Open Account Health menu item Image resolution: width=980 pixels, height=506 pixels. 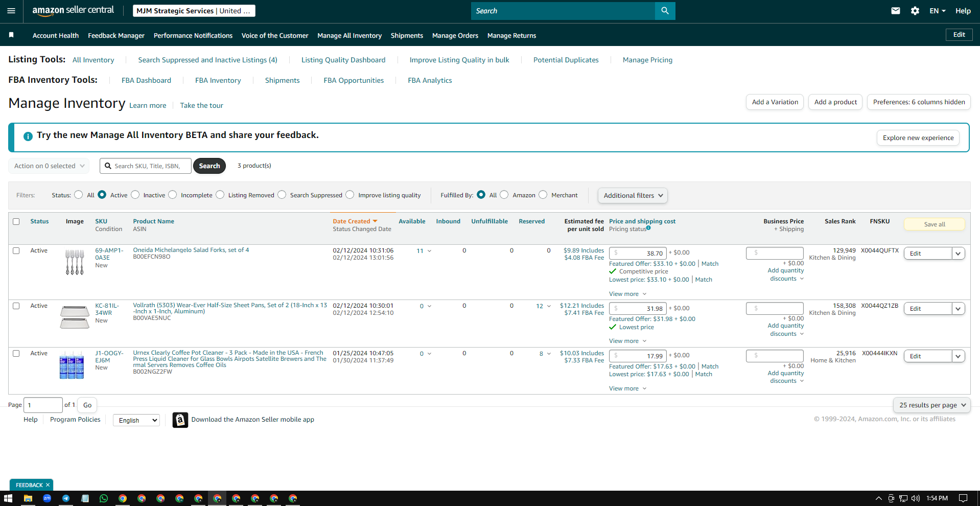[56, 35]
